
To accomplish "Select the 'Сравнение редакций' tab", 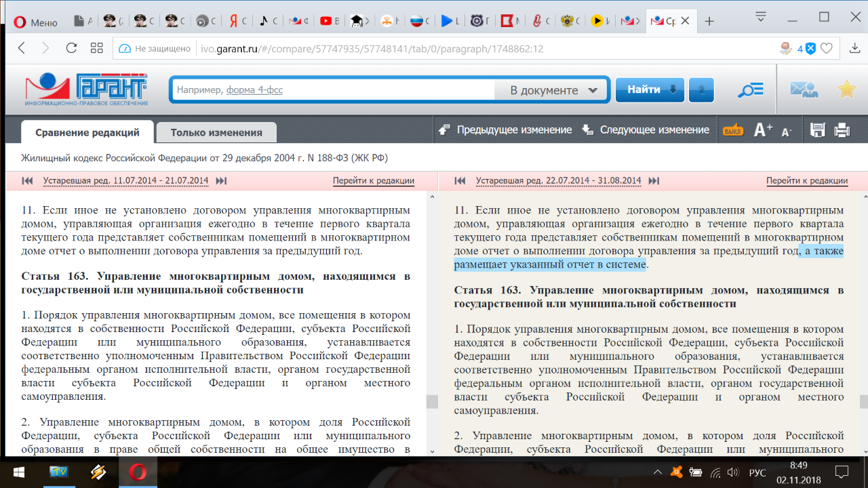I will (87, 133).
